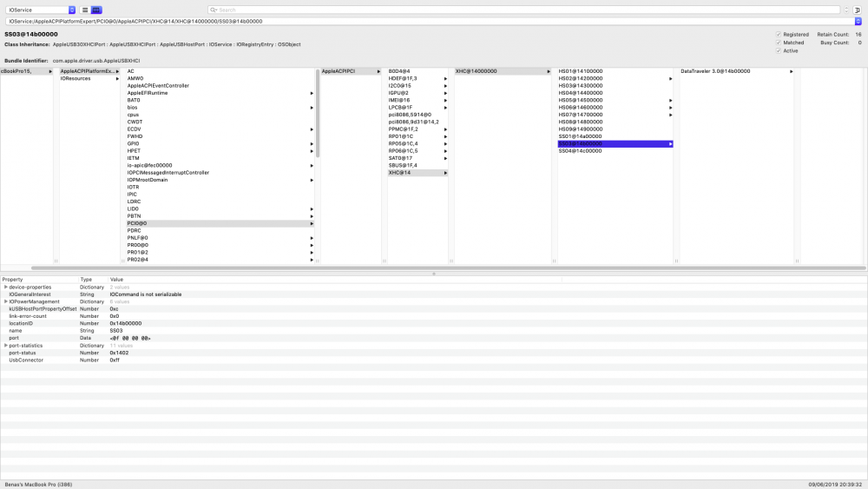The height and width of the screenshot is (489, 868).
Task: Click inside the Search field
Action: tap(523, 10)
